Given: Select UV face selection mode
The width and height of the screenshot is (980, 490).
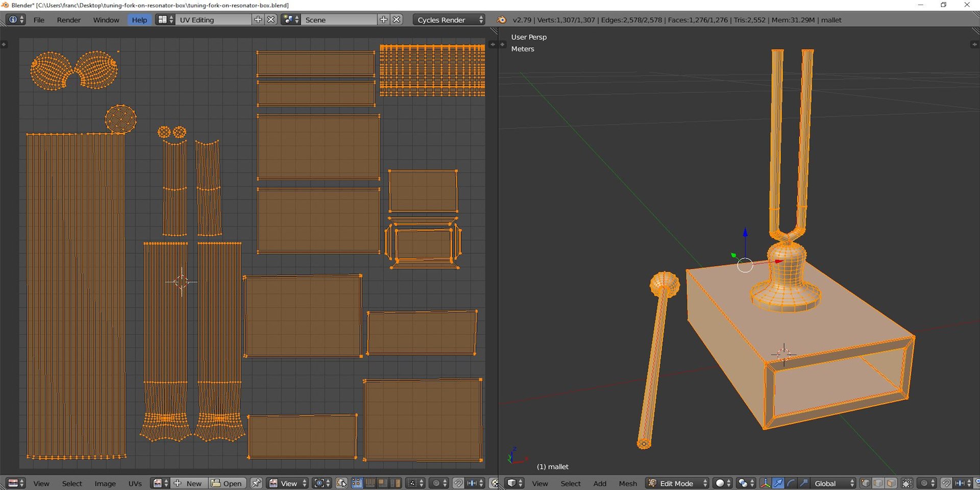Looking at the screenshot, I should (382, 483).
